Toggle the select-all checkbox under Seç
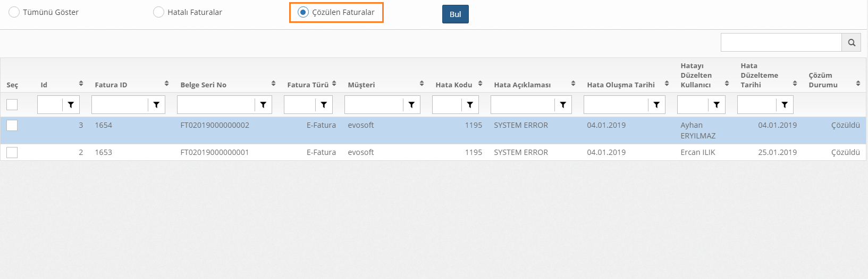868x279 pixels. [x=12, y=104]
